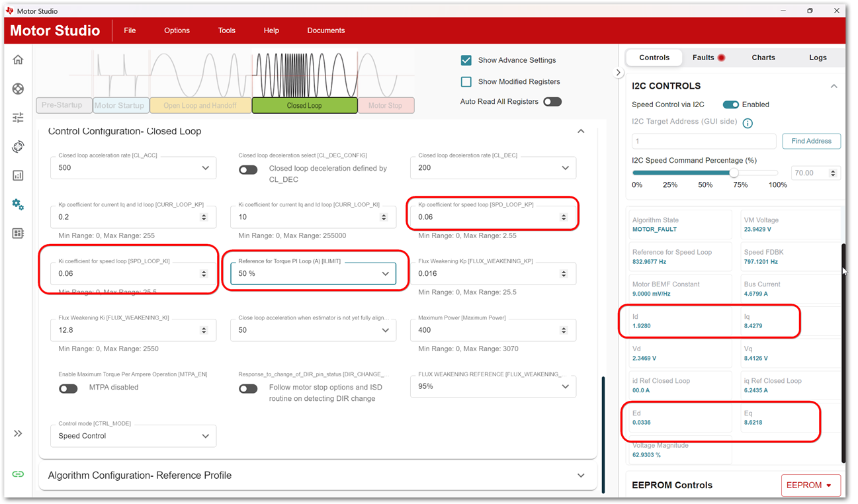858x504 pixels.
Task: Toggle Auto Read All Registers switch
Action: tap(552, 102)
